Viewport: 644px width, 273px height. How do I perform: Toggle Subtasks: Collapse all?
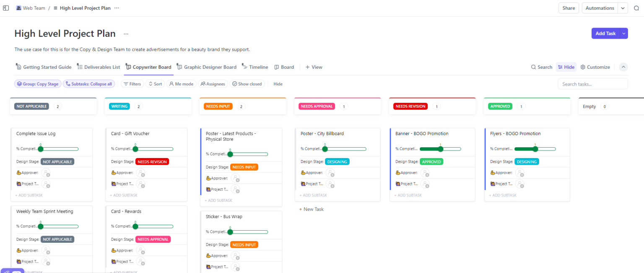pos(89,83)
